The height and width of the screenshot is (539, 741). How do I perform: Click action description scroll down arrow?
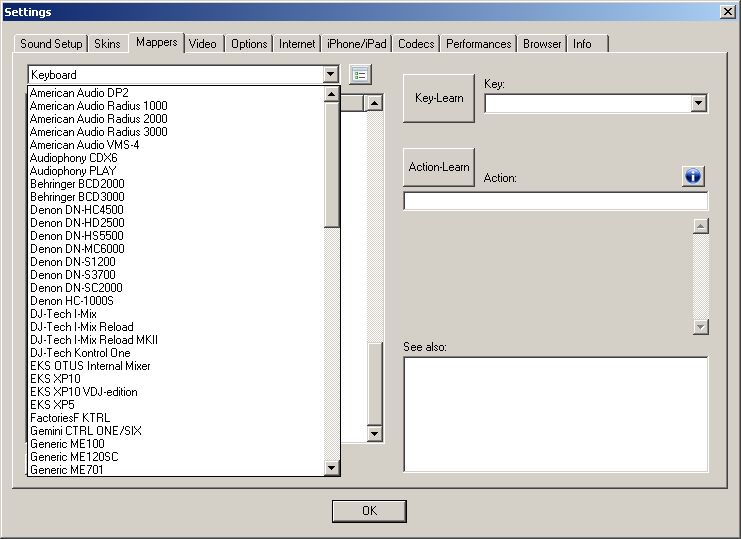700,326
